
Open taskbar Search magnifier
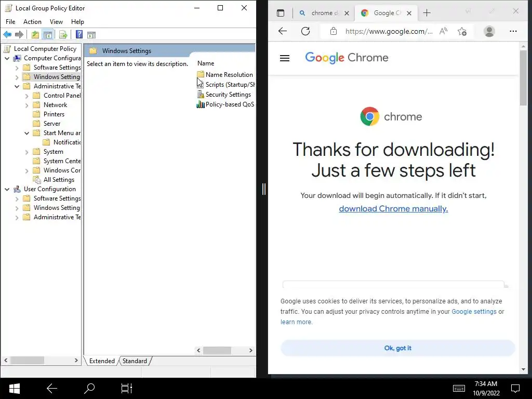(89, 389)
